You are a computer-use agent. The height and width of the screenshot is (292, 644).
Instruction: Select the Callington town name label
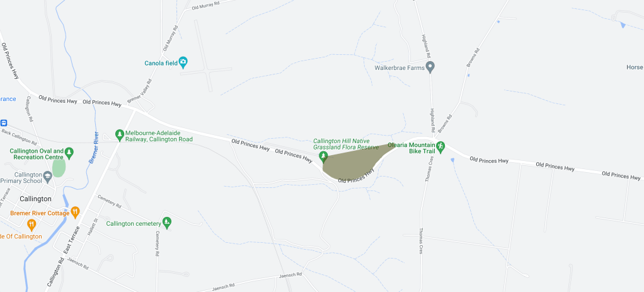(36, 199)
